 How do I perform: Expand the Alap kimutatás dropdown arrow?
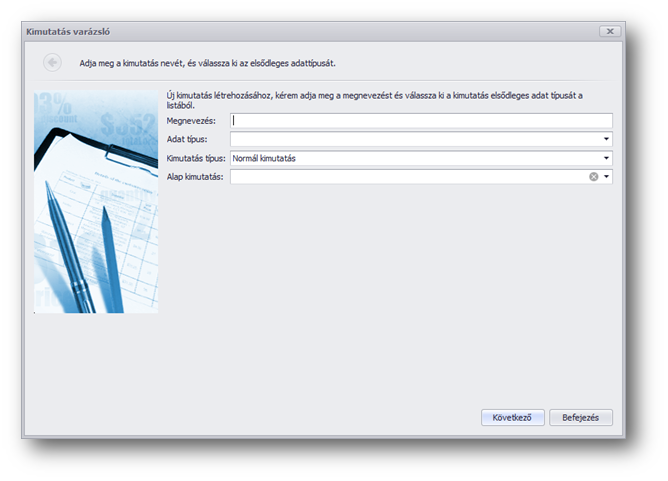(606, 177)
